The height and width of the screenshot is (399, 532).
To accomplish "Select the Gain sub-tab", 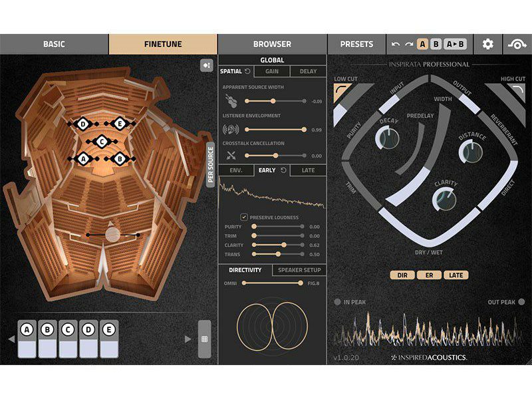I will [272, 71].
